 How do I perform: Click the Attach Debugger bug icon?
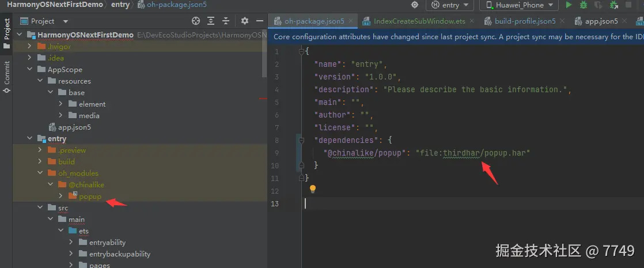(x=614, y=5)
